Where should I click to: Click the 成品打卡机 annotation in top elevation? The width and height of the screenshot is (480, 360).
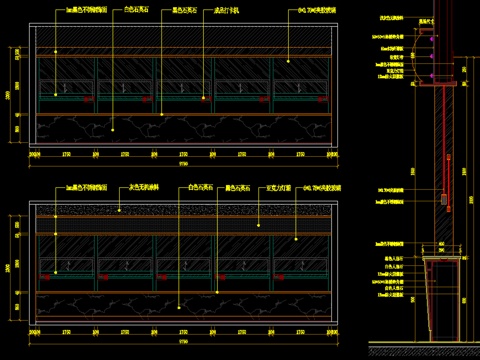point(227,11)
